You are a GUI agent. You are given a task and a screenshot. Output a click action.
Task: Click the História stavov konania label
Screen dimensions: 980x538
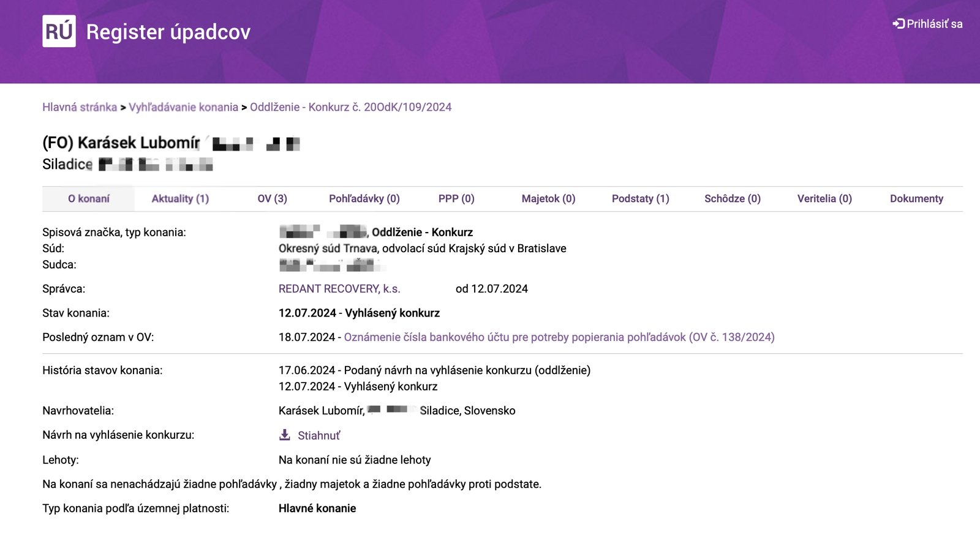point(102,370)
